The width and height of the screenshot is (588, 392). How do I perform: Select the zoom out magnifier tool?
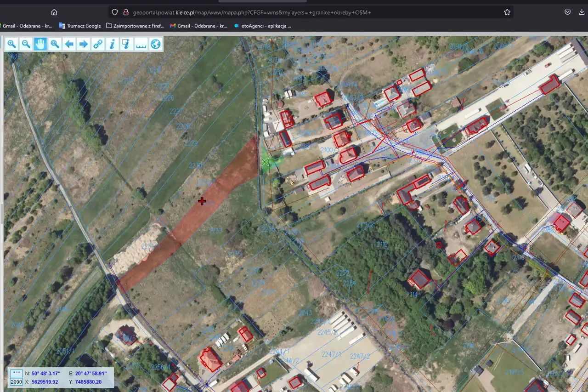coord(26,44)
